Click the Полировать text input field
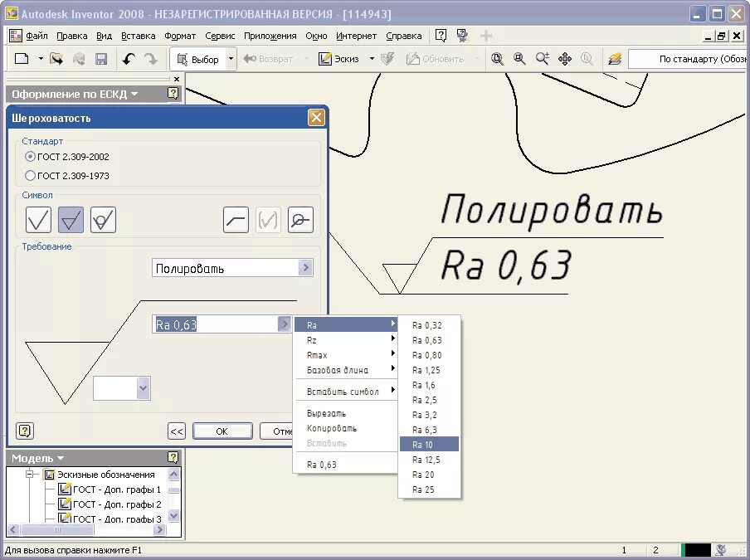The width and height of the screenshot is (750, 560). click(x=226, y=268)
